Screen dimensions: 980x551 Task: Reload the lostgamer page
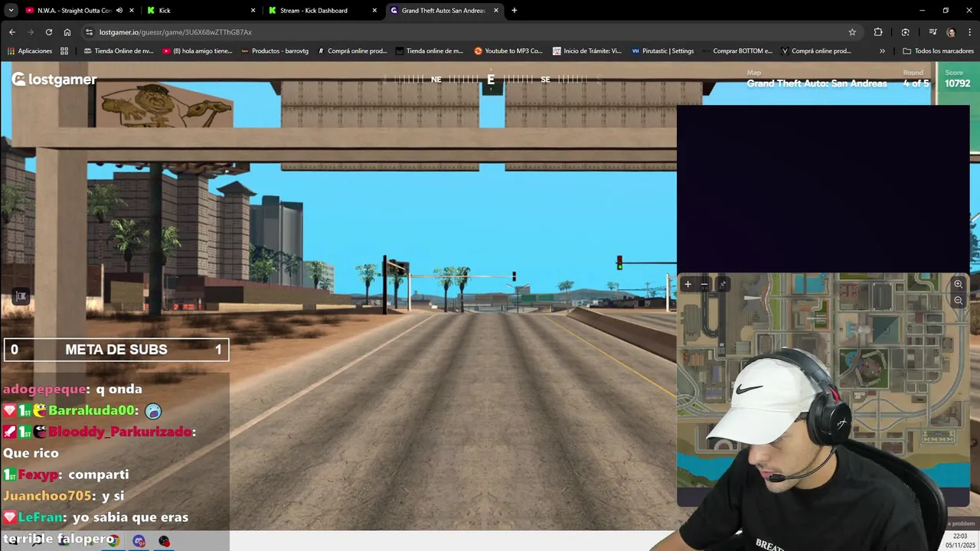(x=49, y=32)
